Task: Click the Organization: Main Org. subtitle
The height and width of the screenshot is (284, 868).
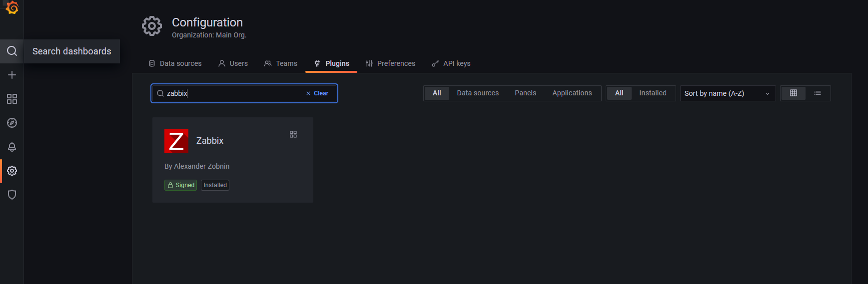Action: pos(209,35)
